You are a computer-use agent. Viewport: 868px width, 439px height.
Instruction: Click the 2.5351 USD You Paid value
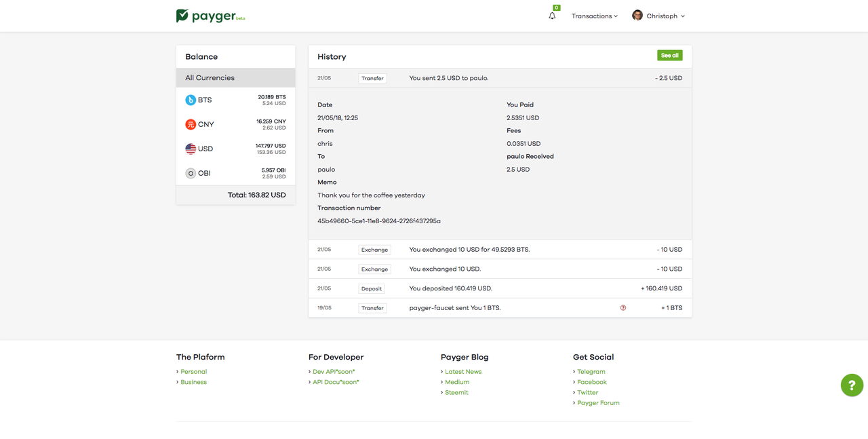pyautogui.click(x=523, y=118)
